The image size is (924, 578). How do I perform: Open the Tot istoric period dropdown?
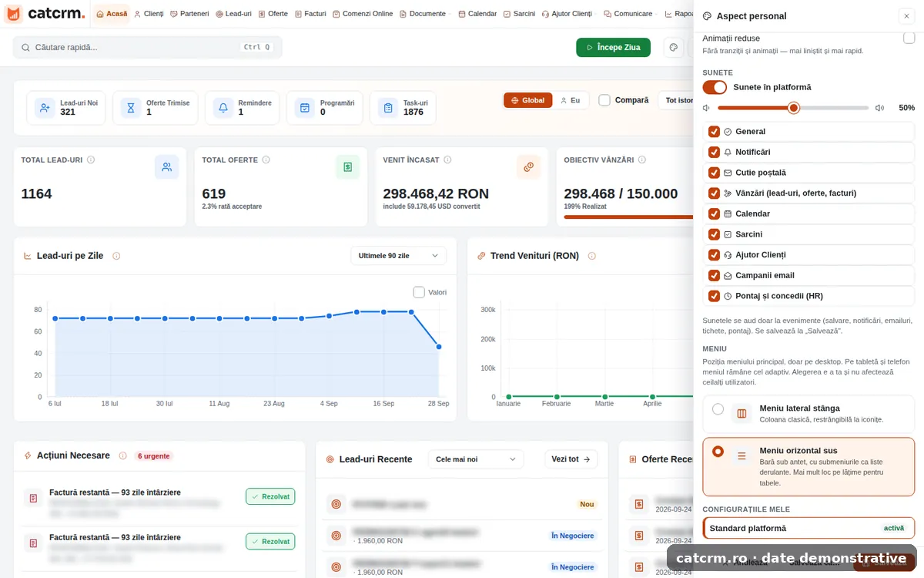point(676,100)
